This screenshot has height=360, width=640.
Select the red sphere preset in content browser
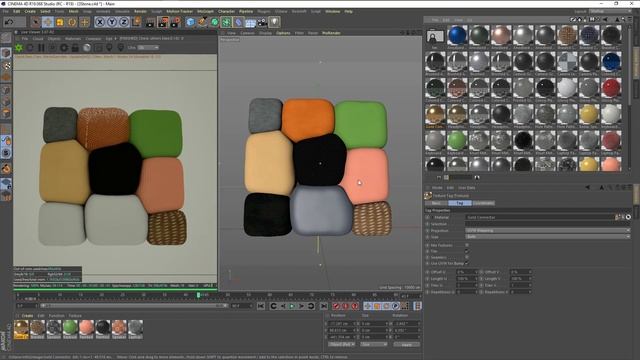click(x=611, y=87)
